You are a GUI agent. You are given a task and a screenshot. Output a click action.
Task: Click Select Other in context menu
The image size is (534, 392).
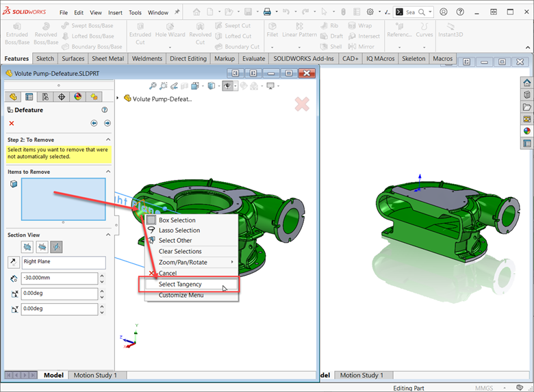click(192, 241)
